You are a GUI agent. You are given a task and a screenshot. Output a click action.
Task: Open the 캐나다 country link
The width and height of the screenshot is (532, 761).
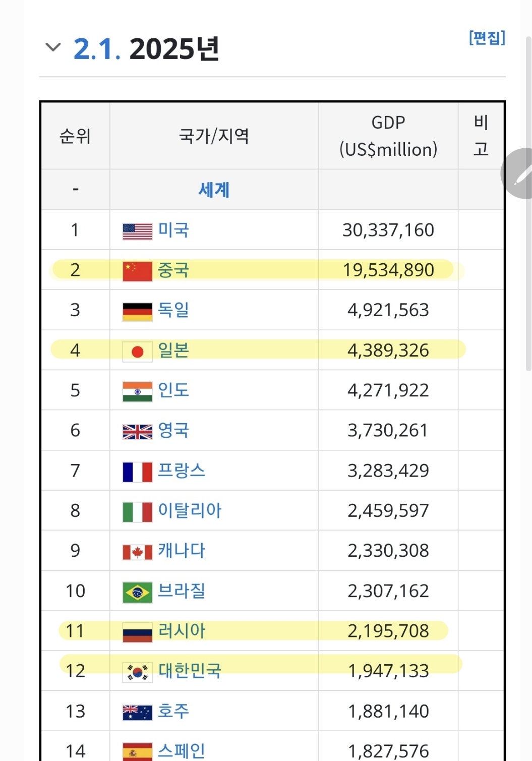[x=182, y=550]
